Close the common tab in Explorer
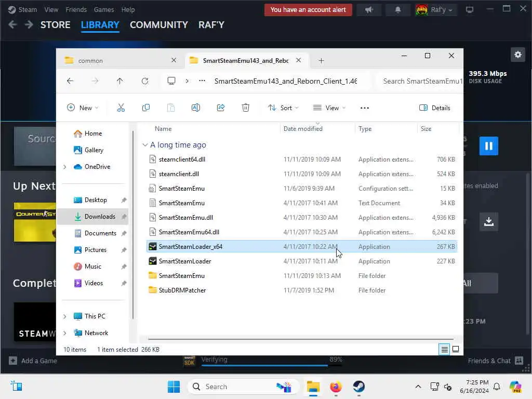Image resolution: width=532 pixels, height=399 pixels. point(174,60)
